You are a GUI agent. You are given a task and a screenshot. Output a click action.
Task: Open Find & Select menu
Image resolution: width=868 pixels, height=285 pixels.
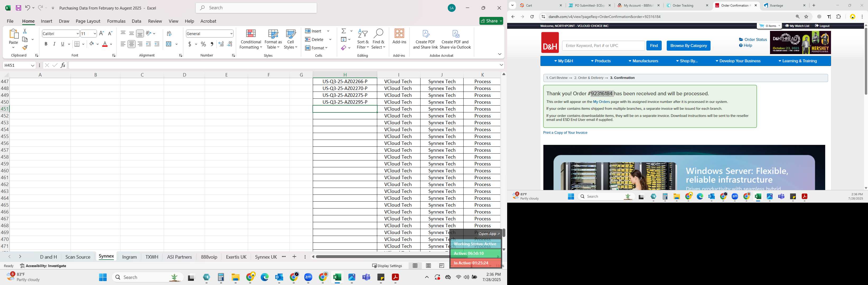379,39
